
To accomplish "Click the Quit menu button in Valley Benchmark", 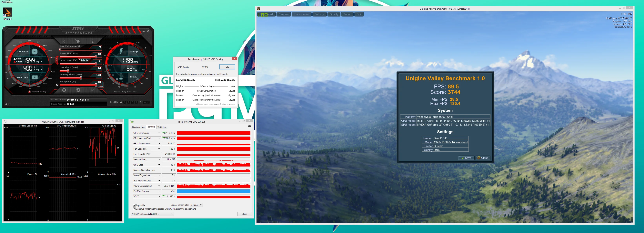I will 359,14.
